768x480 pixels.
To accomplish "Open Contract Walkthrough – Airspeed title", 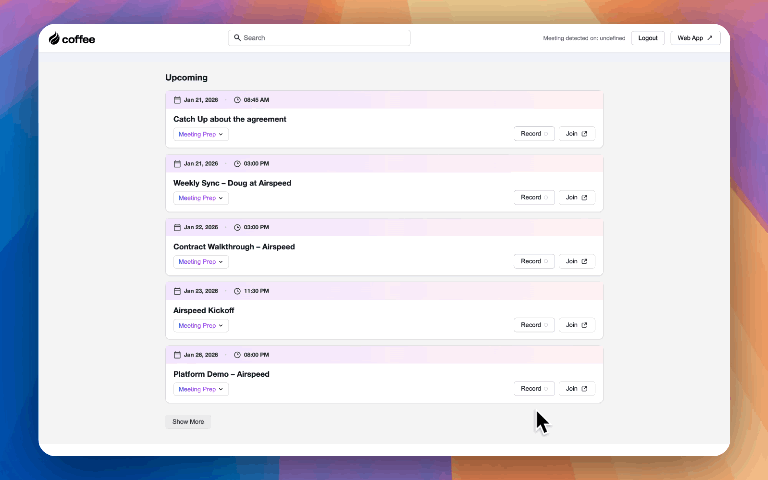I will [234, 246].
